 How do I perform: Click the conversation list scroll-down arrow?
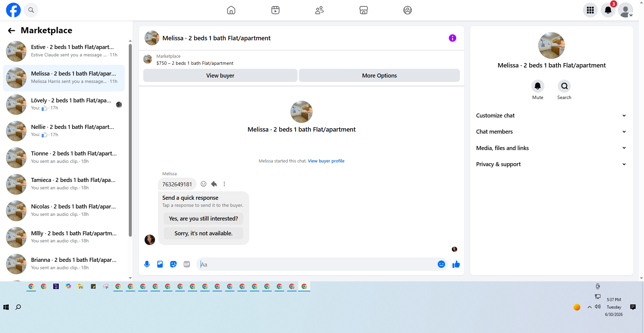point(130,278)
